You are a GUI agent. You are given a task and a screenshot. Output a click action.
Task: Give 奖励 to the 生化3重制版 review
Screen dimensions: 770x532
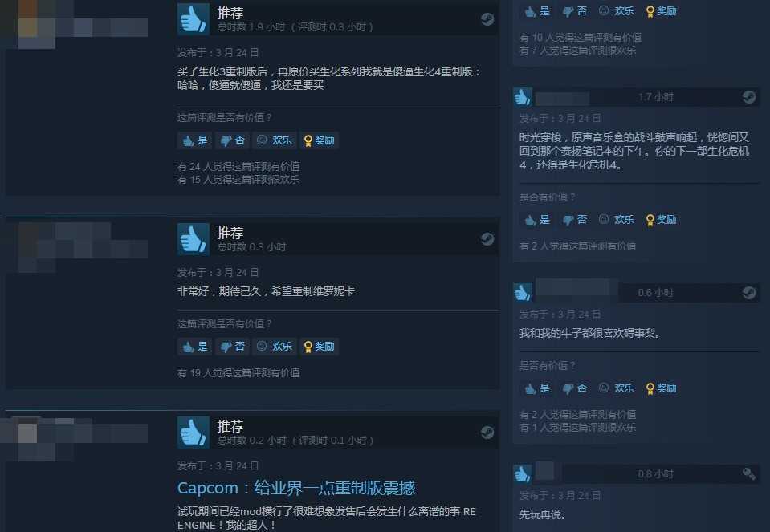pyautogui.click(x=320, y=140)
